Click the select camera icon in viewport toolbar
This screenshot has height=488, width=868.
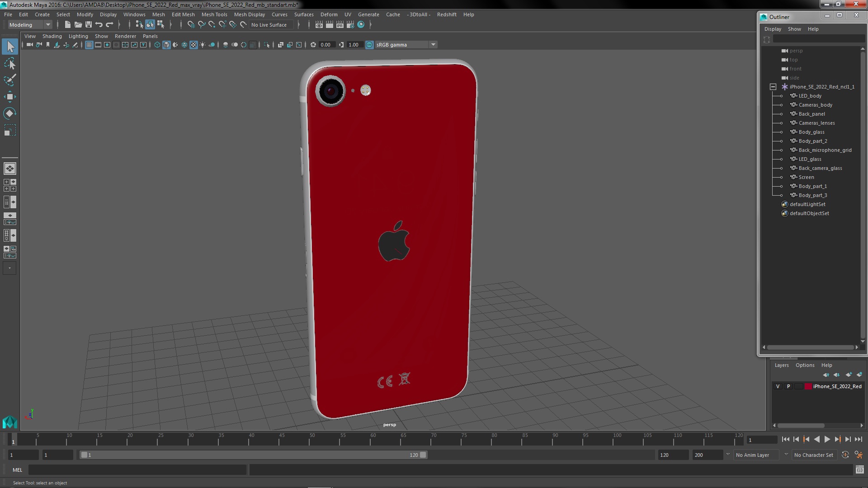[29, 45]
